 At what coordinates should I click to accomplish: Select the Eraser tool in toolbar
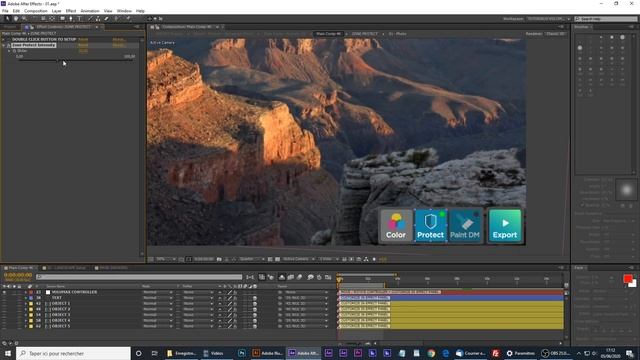[107, 18]
